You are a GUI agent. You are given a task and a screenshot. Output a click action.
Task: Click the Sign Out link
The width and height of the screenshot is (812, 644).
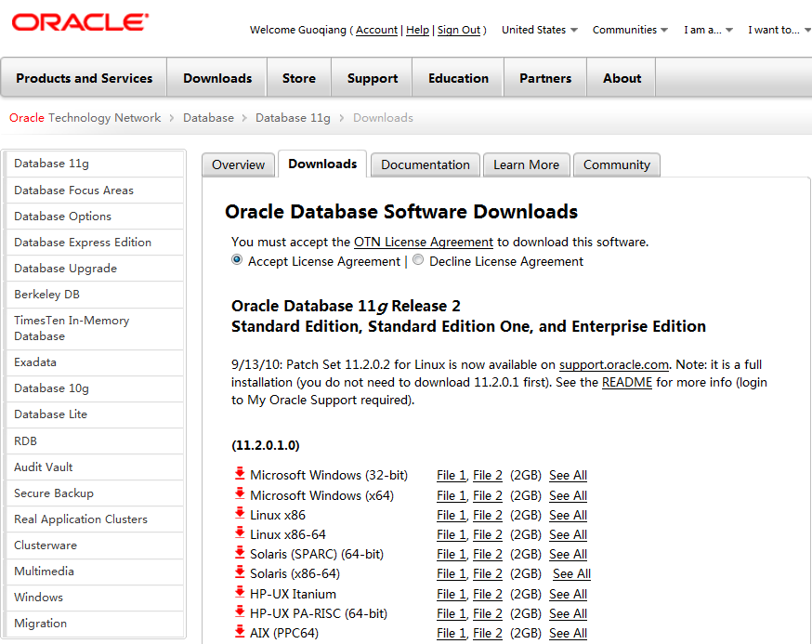coord(459,30)
